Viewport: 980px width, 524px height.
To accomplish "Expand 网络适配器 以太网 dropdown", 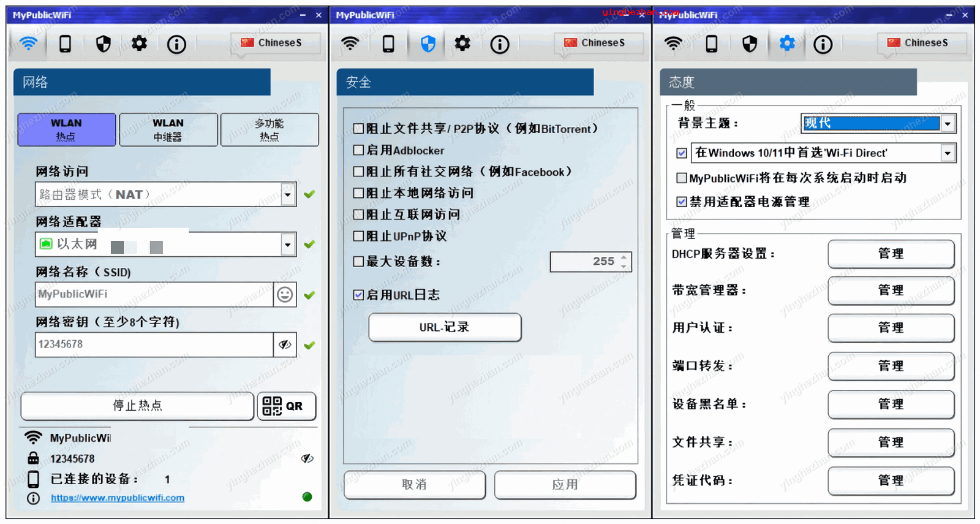I will [x=288, y=245].
